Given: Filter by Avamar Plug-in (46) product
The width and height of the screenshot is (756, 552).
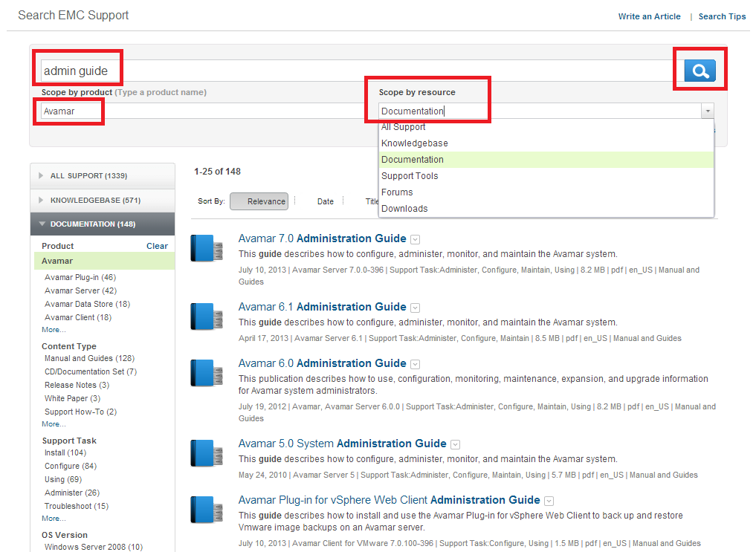Looking at the screenshot, I should tap(80, 277).
